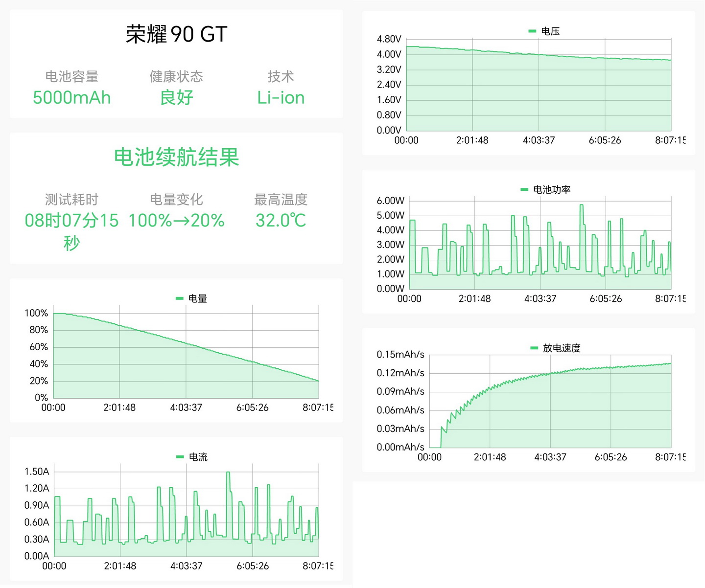Click the 60% axis label on 电量 chart

pyautogui.click(x=39, y=347)
